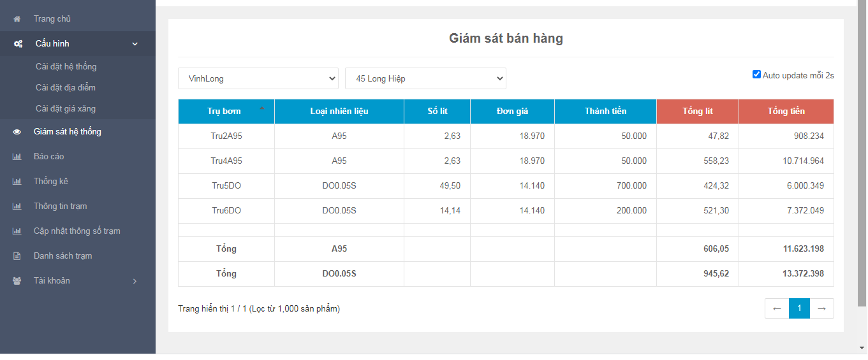Click the home icon beside Trang chủ
Viewport: 868px width, 360px height.
point(17,19)
